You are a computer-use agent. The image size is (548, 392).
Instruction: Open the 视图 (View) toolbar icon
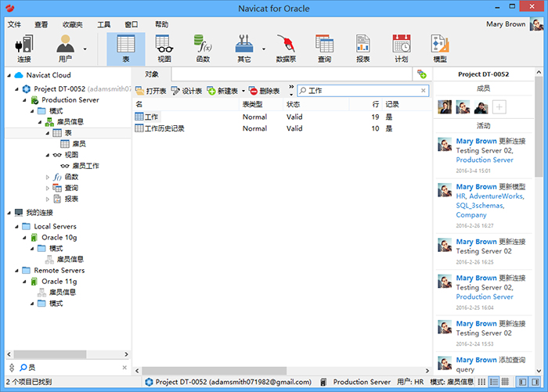point(164,48)
